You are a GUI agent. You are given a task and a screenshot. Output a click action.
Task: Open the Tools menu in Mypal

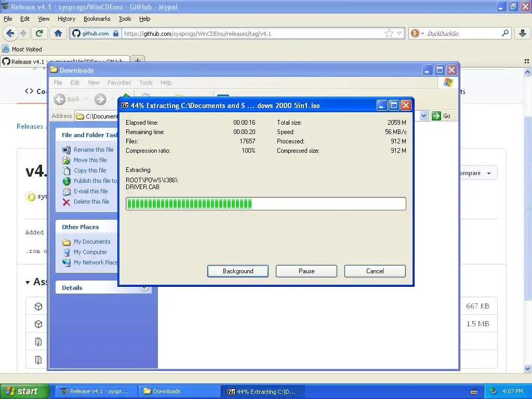tap(125, 19)
